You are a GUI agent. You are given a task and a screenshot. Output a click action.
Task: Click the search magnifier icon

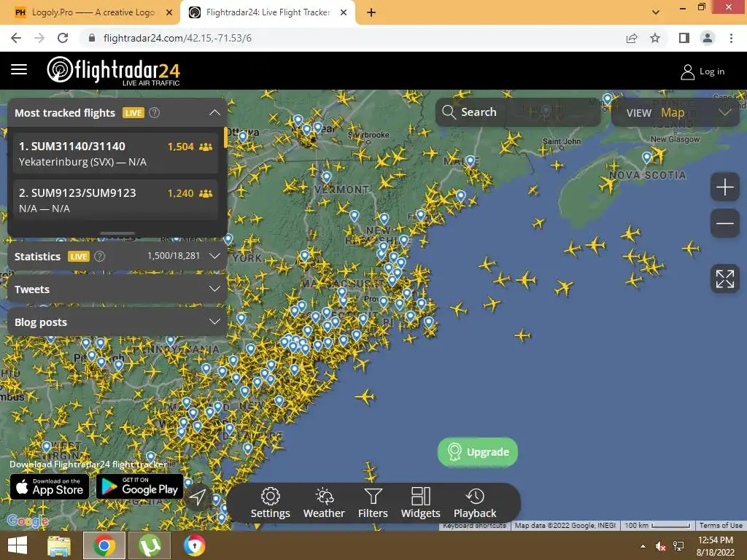coord(449,112)
